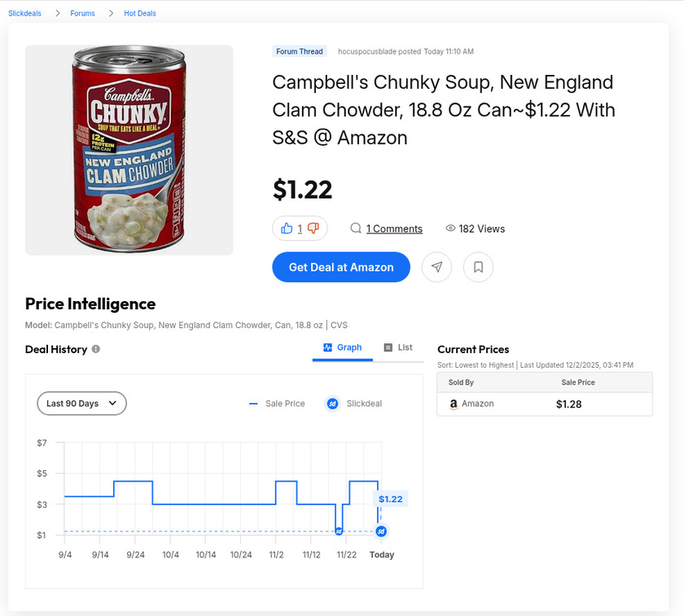This screenshot has height=616, width=684.
Task: Switch to the Graph tab
Action: tap(343, 347)
